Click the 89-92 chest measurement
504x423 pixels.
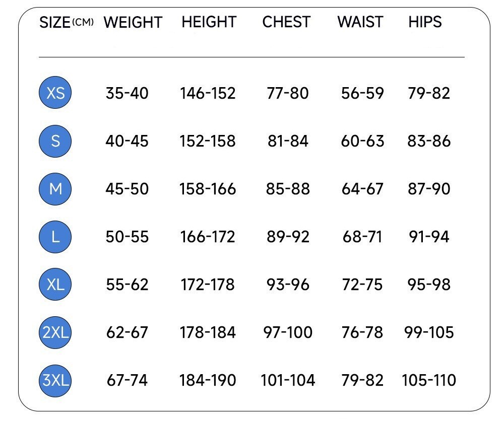click(x=288, y=237)
